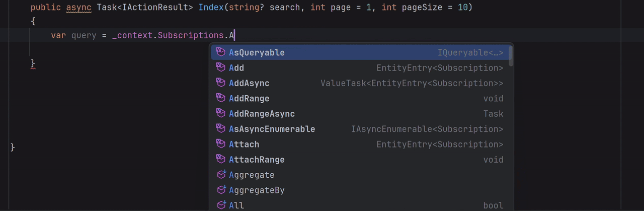
Task: Click the completion popup scrollbar thumb
Action: 511,55
